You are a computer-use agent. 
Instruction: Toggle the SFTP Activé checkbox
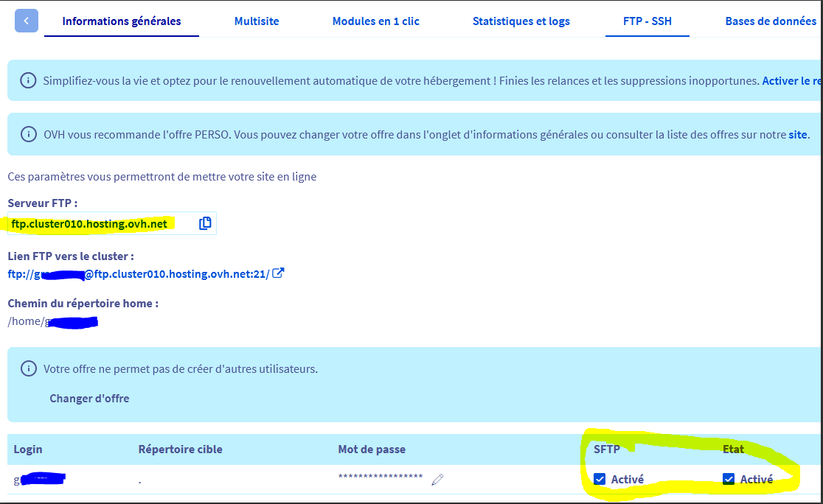600,480
